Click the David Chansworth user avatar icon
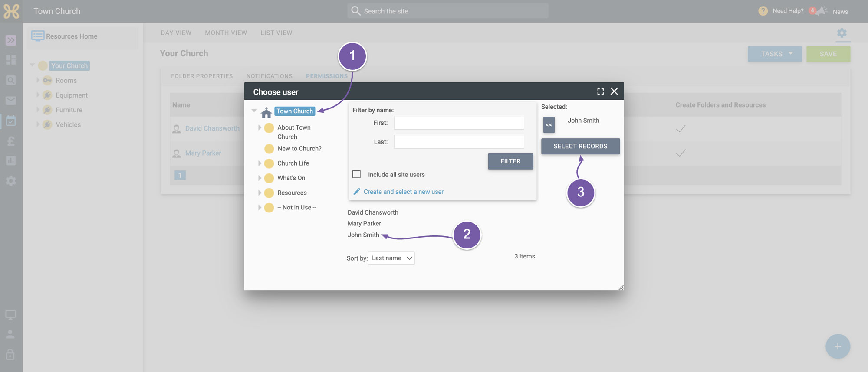This screenshot has width=868, height=372. point(177,129)
